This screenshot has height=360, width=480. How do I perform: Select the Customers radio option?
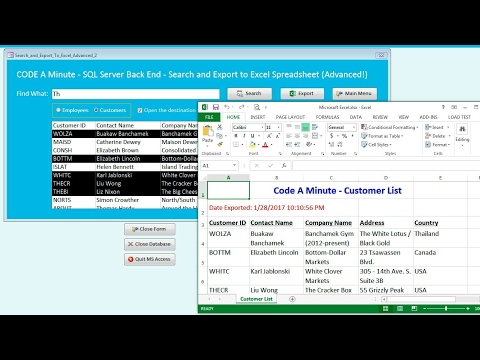pyautogui.click(x=110, y=110)
